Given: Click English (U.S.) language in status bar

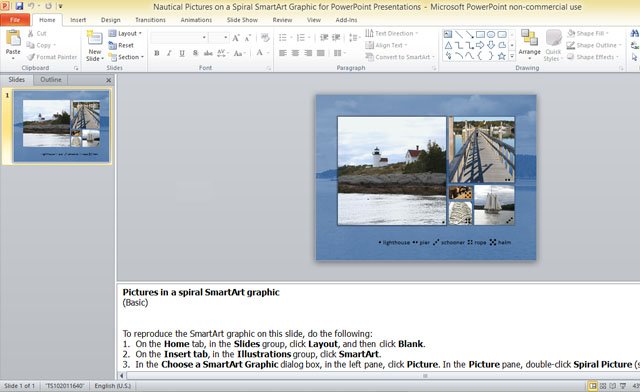Looking at the screenshot, I should (x=113, y=386).
